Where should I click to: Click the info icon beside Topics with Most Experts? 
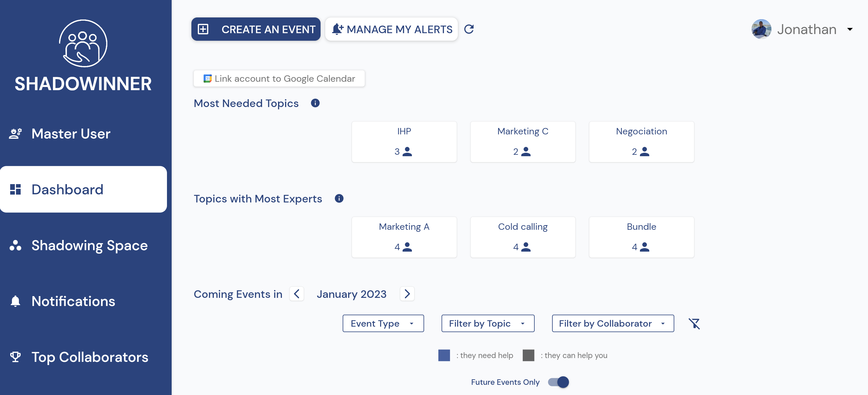click(339, 198)
